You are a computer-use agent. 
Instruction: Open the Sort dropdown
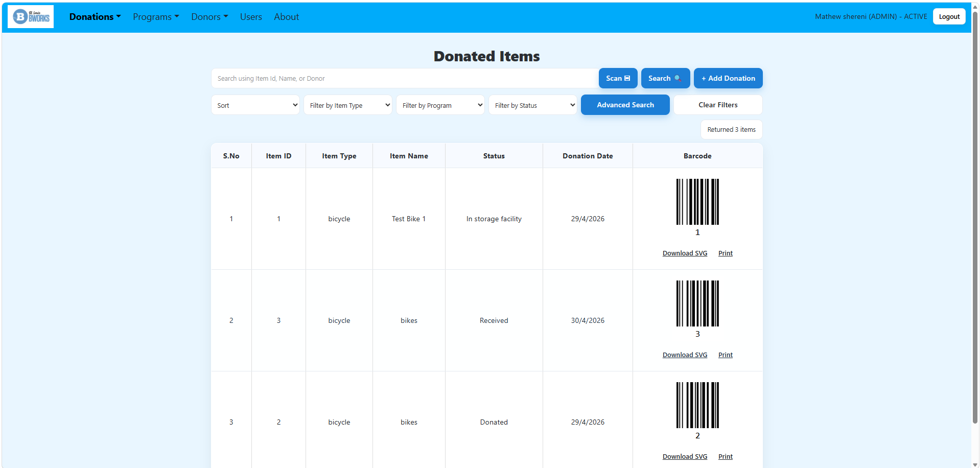pos(255,105)
